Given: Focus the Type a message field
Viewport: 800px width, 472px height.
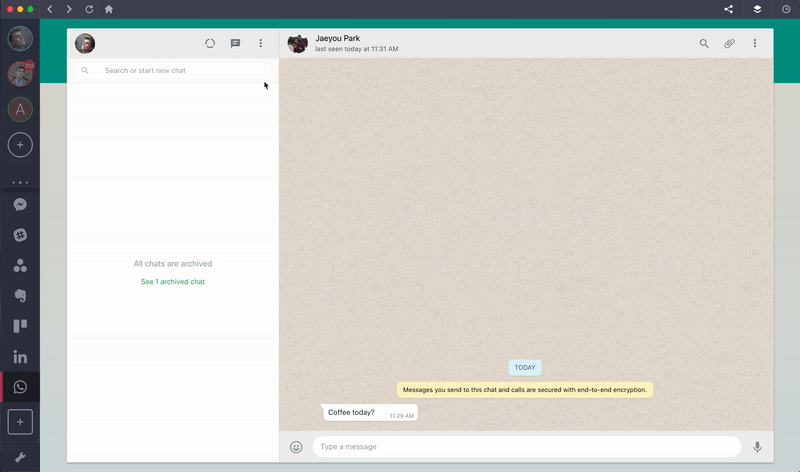Looking at the screenshot, I should click(x=527, y=446).
